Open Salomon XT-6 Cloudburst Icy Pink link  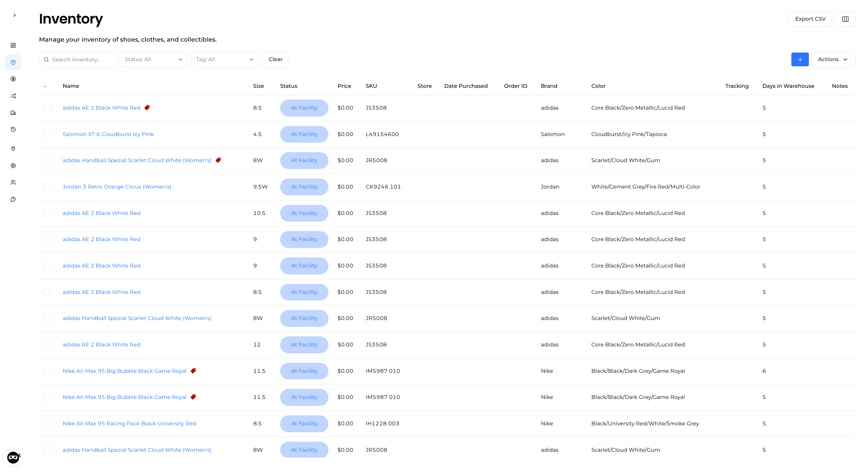tap(108, 134)
